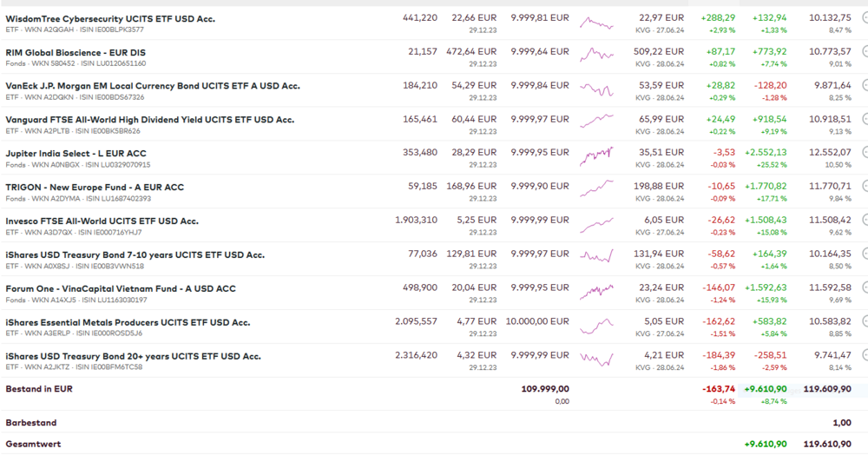Viewport: 868px width, 462px height.
Task: Open action menu for VanEck EM Bond row
Action: tap(865, 85)
